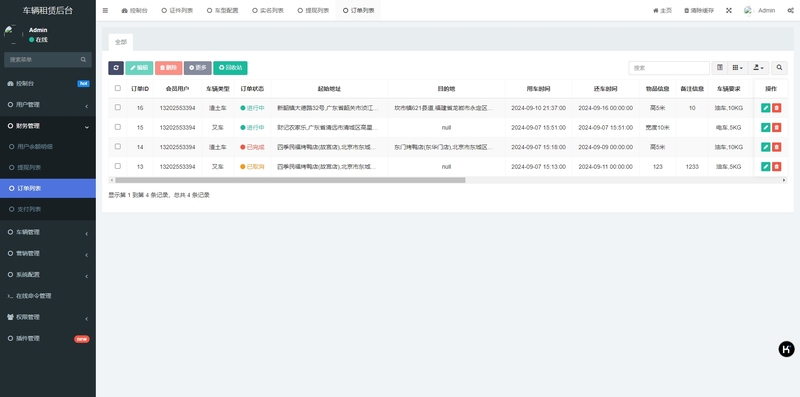This screenshot has width=800, height=397.
Task: Select 订单列表 in the sidebar
Action: point(48,188)
